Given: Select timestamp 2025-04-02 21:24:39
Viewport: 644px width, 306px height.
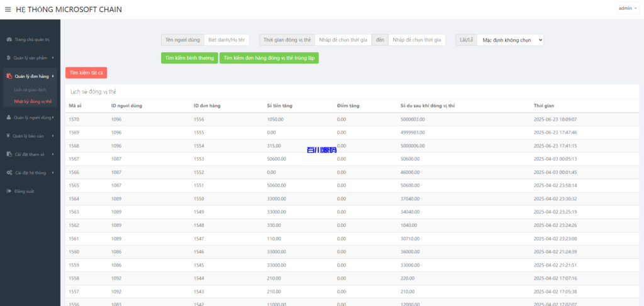Looking at the screenshot, I should (555, 251).
